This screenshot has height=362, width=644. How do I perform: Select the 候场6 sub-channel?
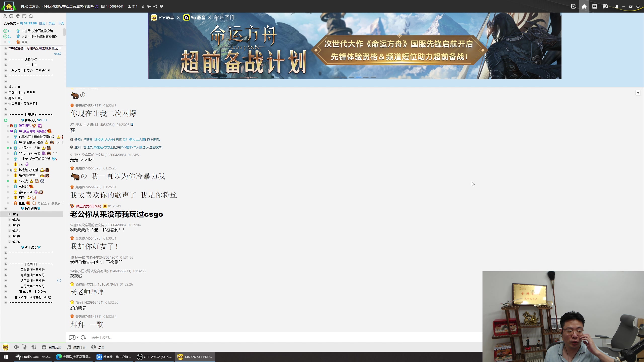tap(16, 242)
